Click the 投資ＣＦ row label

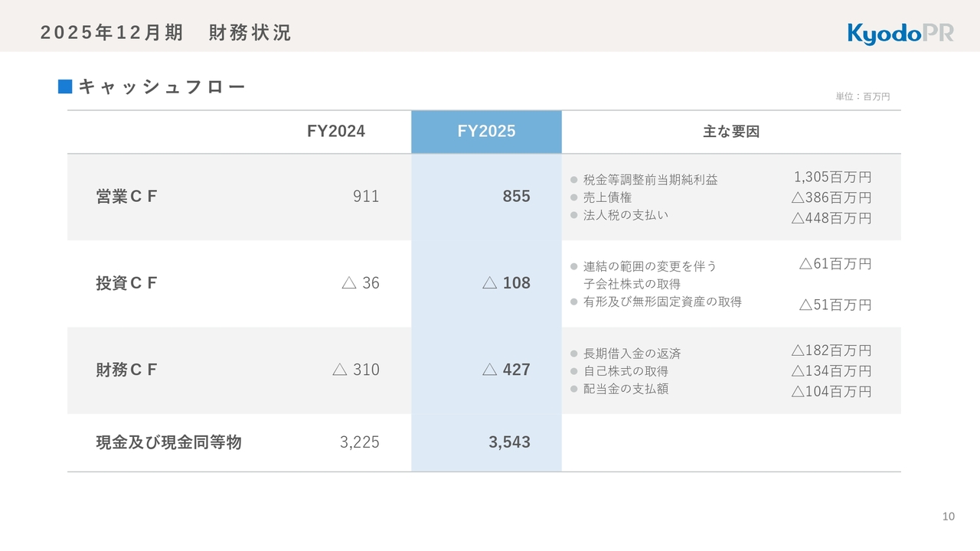[126, 283]
